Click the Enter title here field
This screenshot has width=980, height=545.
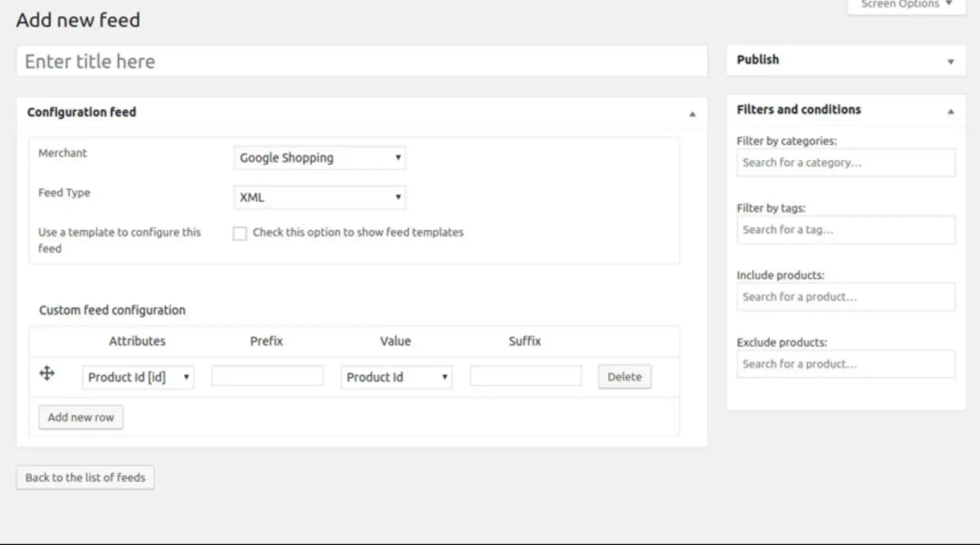tap(362, 62)
